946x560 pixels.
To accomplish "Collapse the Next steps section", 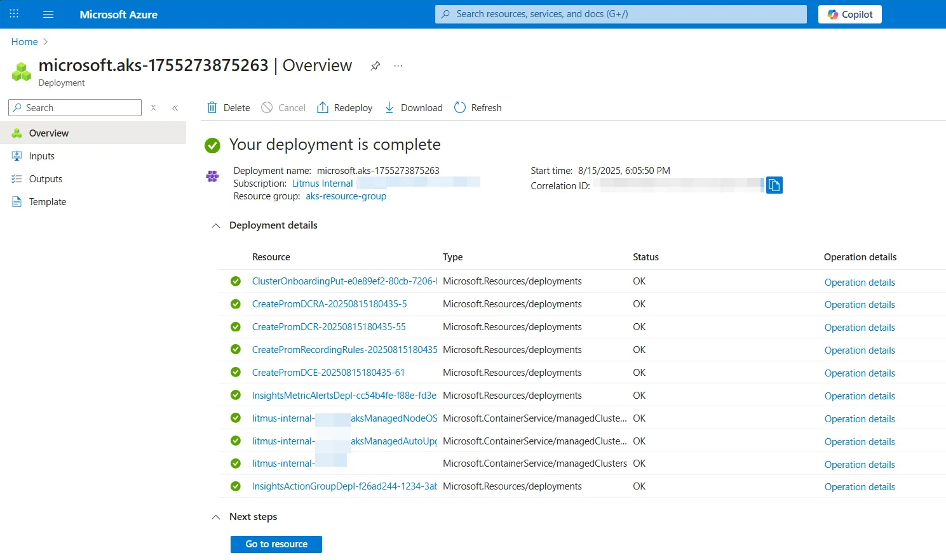I will click(x=216, y=517).
